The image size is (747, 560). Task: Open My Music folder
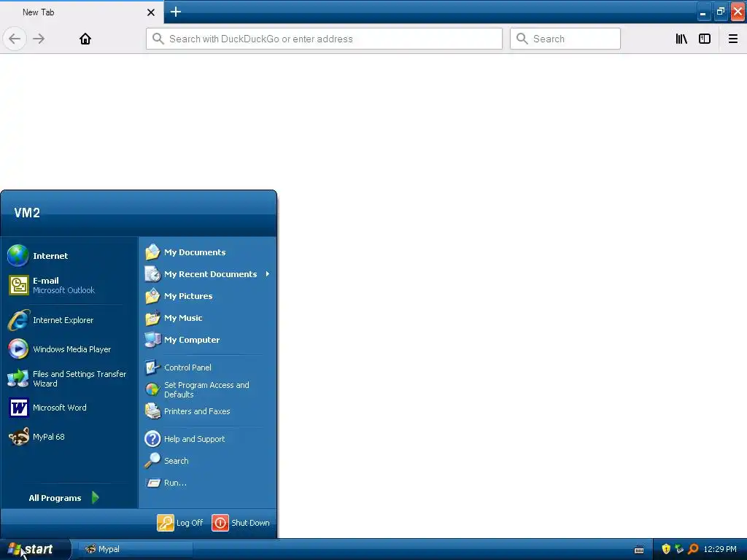208,318
